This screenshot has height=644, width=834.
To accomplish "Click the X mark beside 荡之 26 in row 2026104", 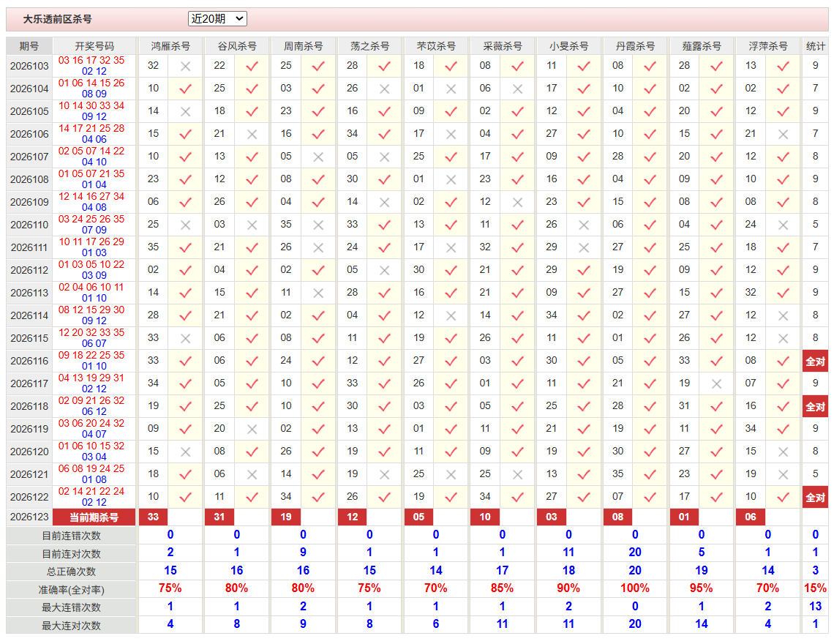I will point(385,89).
